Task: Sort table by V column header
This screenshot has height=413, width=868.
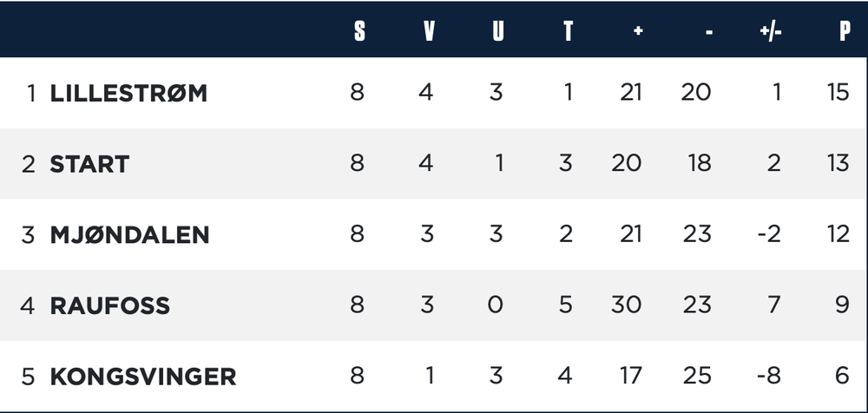Action: coord(428,32)
